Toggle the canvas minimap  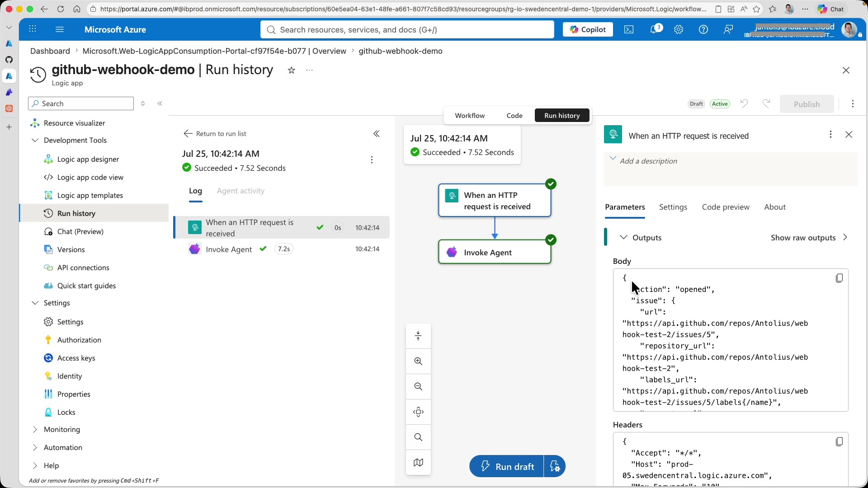[418, 463]
